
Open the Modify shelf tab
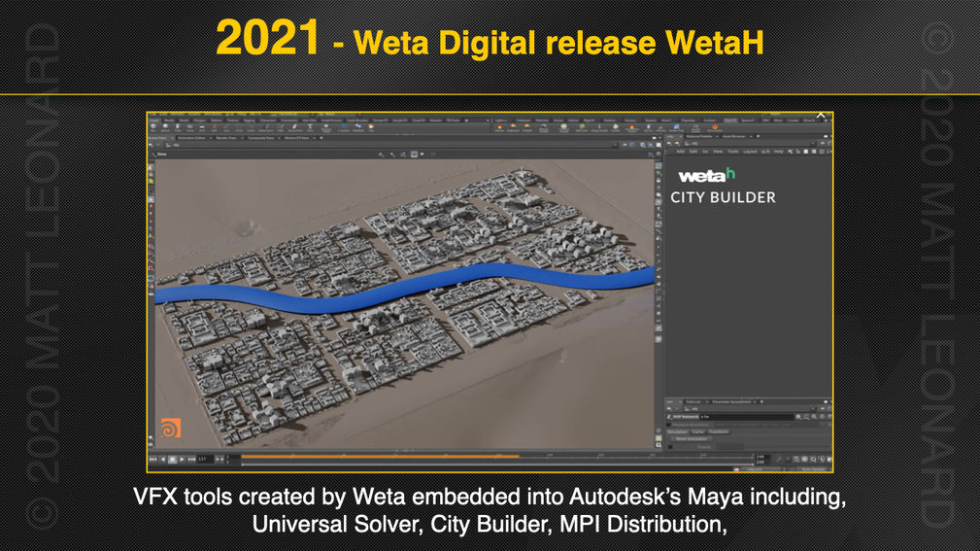[x=169, y=121]
